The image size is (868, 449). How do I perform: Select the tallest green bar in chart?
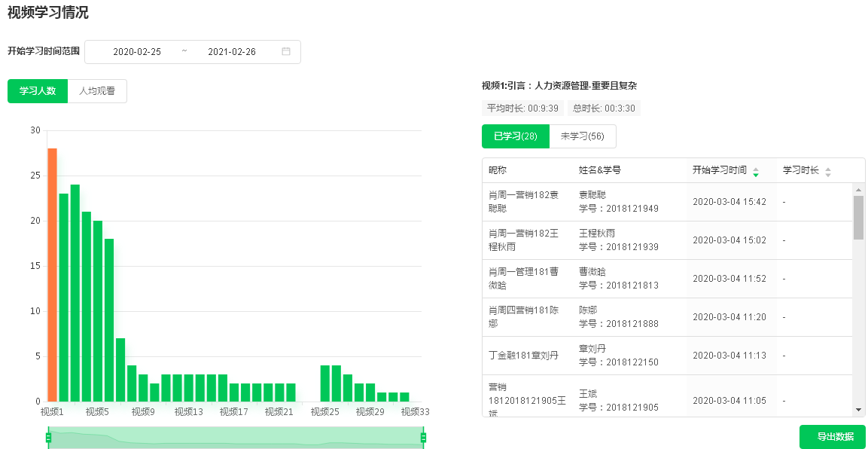tap(75, 293)
